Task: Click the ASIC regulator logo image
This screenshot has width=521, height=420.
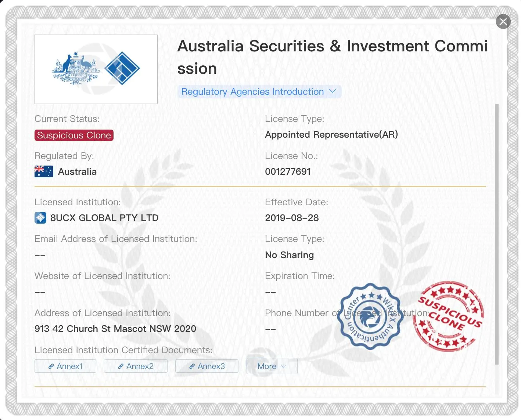Action: (x=96, y=69)
